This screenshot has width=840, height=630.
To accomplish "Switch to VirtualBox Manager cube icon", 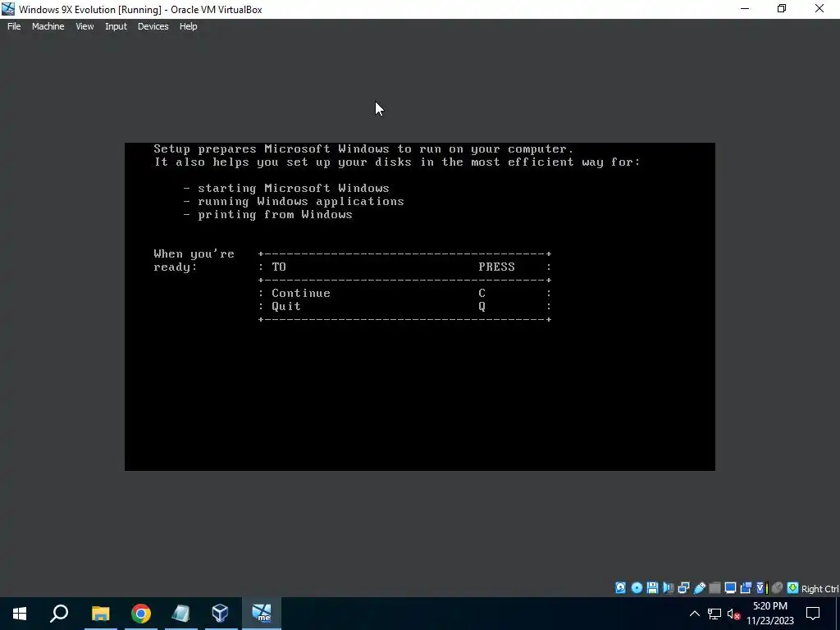I will click(220, 614).
